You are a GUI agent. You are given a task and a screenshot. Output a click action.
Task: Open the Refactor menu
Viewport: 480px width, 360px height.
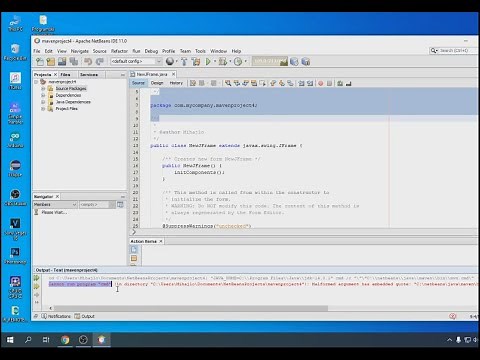[119, 51]
